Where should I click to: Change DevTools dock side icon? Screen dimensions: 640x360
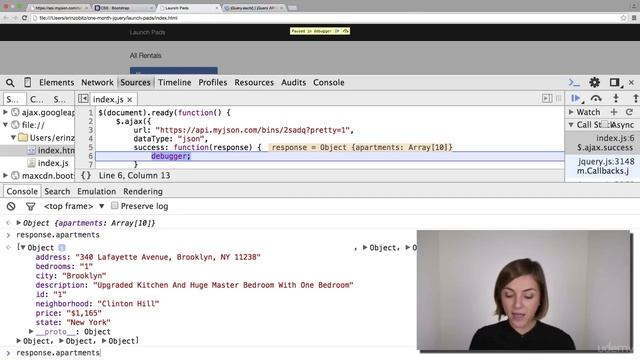coord(615,82)
